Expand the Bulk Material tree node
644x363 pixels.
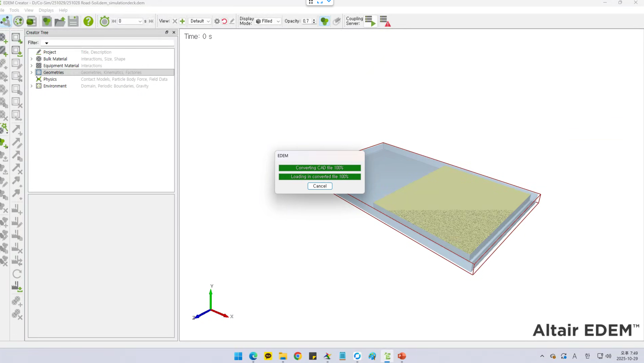[32, 59]
